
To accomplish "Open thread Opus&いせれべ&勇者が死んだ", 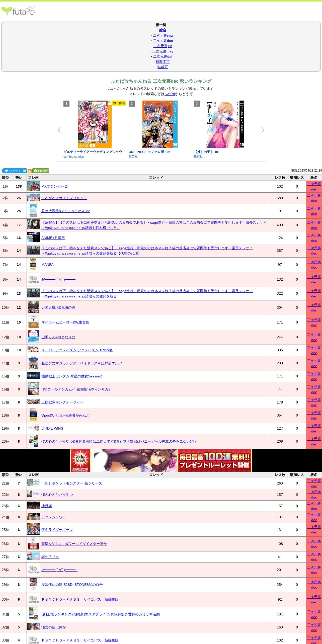I will (65, 415).
